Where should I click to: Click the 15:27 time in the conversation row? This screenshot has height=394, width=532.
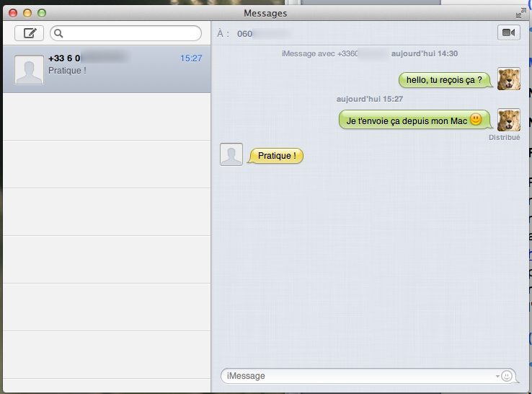[191, 58]
